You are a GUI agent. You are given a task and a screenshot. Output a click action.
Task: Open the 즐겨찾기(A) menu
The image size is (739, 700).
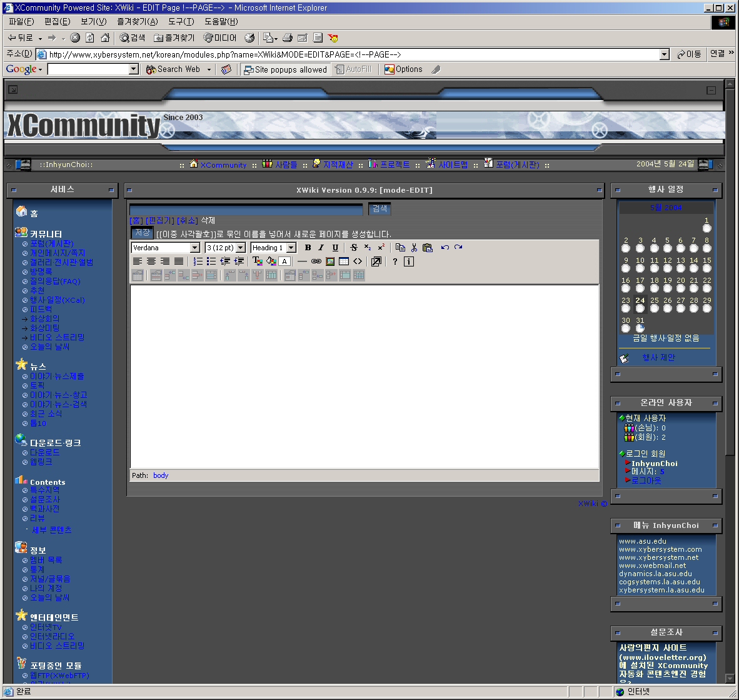[x=138, y=22]
